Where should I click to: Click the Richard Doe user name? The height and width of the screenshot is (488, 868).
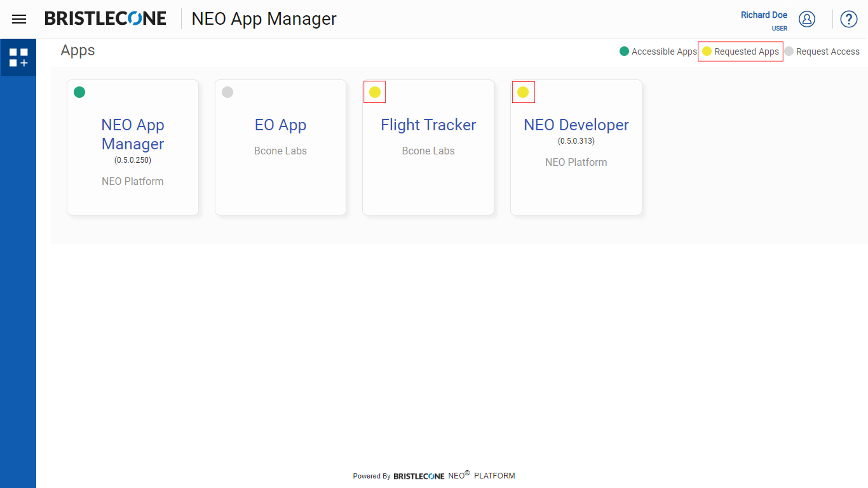coord(764,15)
